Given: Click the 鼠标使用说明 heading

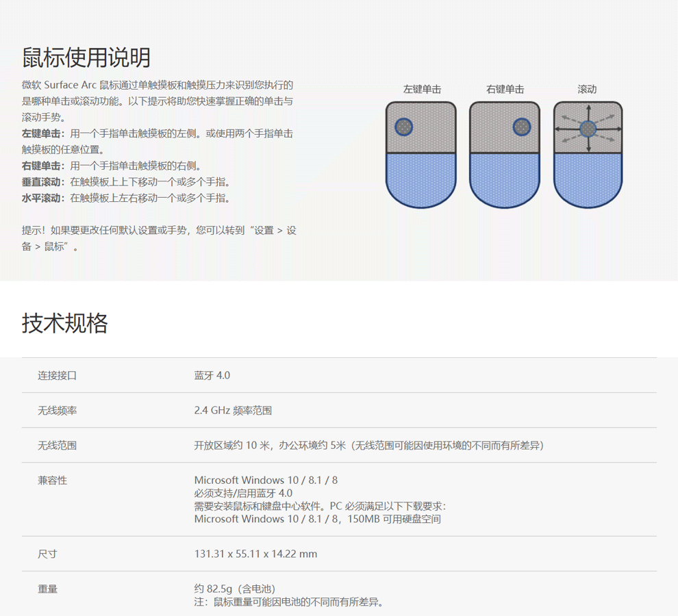Looking at the screenshot, I should click(86, 57).
